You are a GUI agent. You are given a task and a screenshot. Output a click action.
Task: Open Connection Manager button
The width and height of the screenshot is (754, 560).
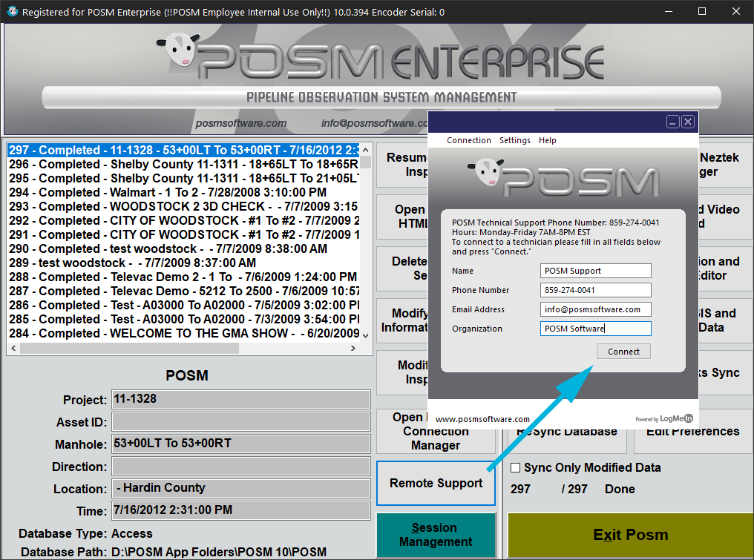(x=436, y=431)
